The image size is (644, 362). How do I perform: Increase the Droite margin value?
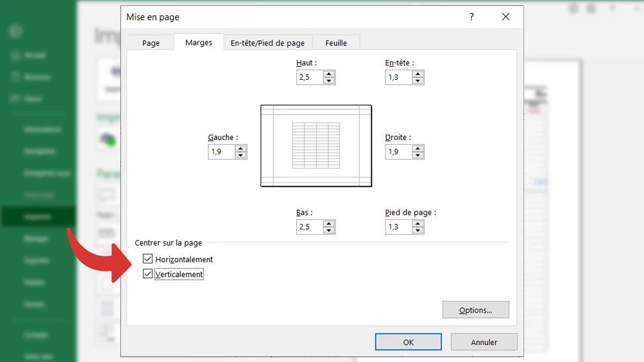pyautogui.click(x=418, y=149)
